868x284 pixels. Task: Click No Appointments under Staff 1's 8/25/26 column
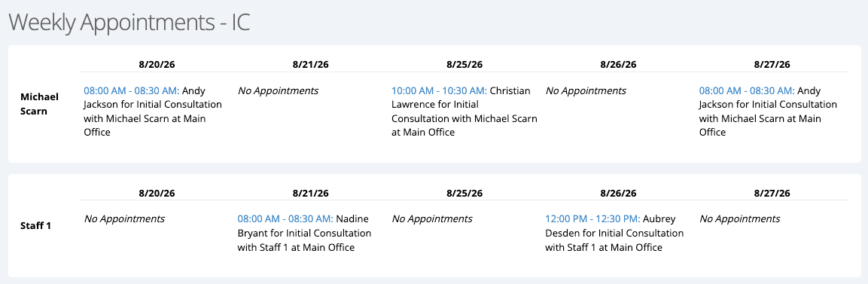tap(432, 218)
